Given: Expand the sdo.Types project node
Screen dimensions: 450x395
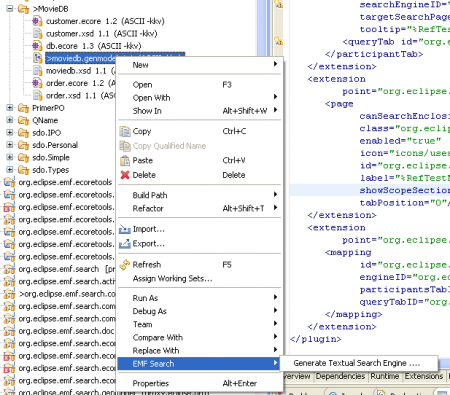Looking at the screenshot, I should pos(10,170).
